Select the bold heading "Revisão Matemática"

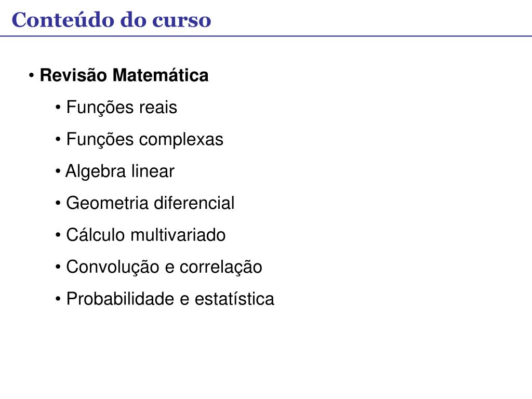(x=124, y=75)
